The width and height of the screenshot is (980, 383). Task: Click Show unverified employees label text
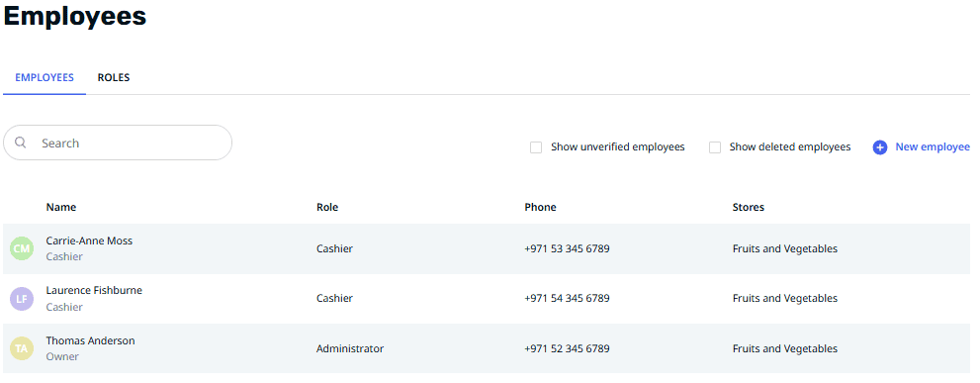click(x=618, y=147)
